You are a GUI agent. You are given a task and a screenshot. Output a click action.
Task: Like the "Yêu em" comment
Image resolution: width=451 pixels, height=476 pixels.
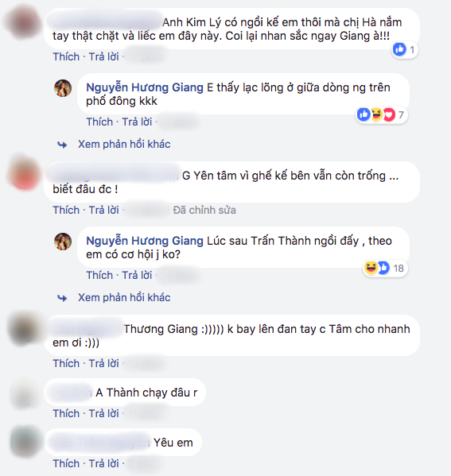(x=66, y=463)
